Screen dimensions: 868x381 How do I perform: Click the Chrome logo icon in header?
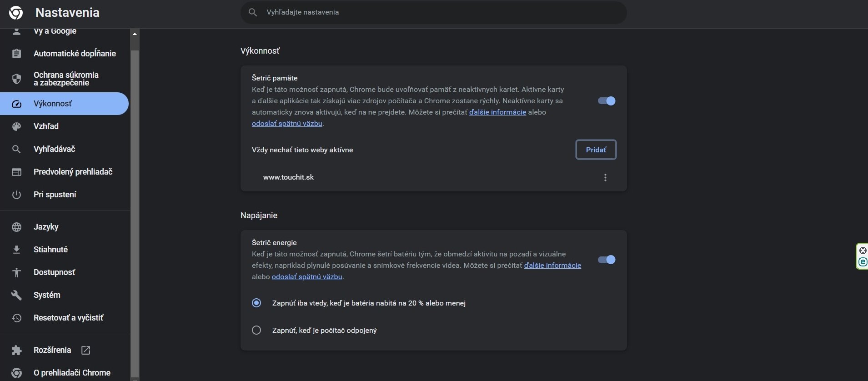click(16, 13)
